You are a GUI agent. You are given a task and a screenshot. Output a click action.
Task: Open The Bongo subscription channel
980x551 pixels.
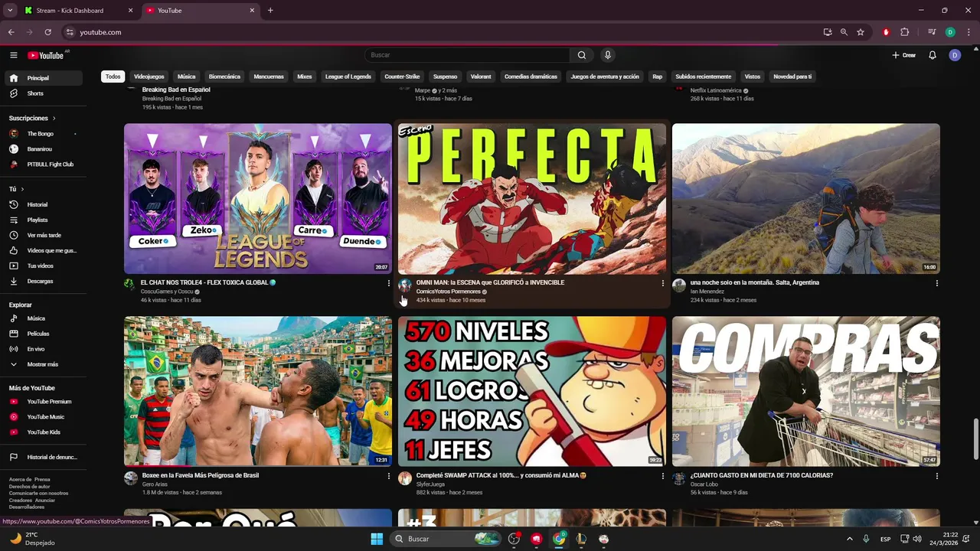[44, 134]
